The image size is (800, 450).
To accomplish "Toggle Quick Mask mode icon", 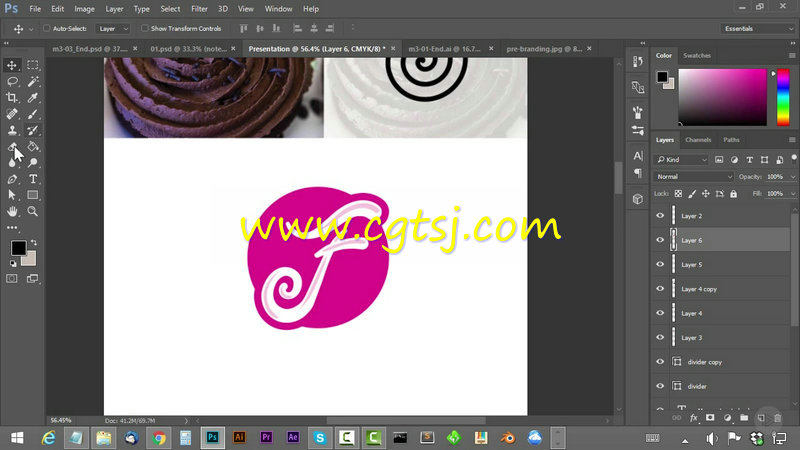I will [x=12, y=279].
